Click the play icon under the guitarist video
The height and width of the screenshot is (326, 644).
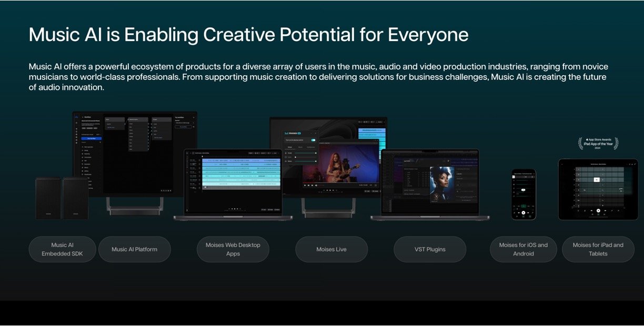tap(305, 185)
